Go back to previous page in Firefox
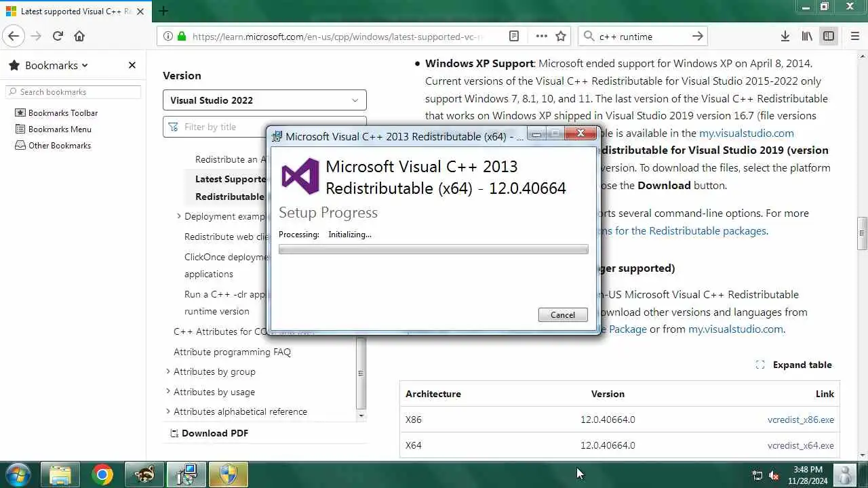The height and width of the screenshot is (488, 868). coord(14,36)
